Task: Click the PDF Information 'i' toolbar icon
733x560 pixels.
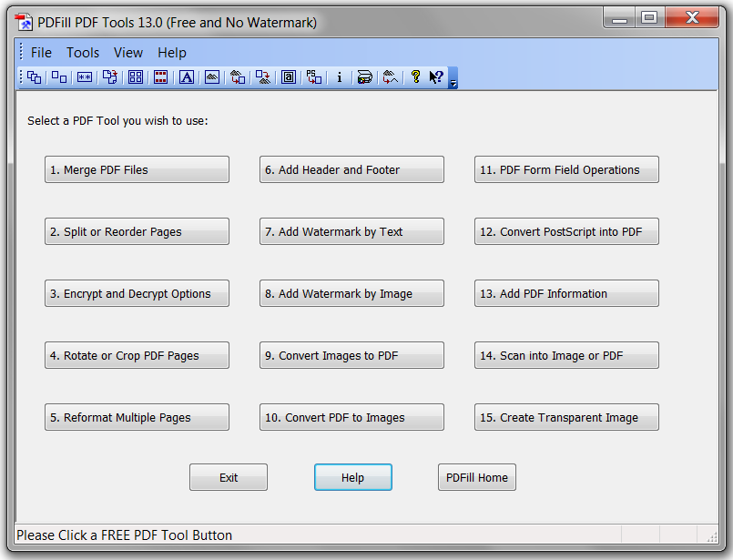Action: (340, 77)
